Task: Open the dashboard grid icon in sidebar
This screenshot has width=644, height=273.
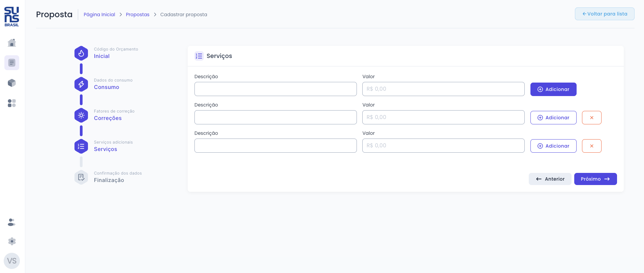Action: [12, 103]
